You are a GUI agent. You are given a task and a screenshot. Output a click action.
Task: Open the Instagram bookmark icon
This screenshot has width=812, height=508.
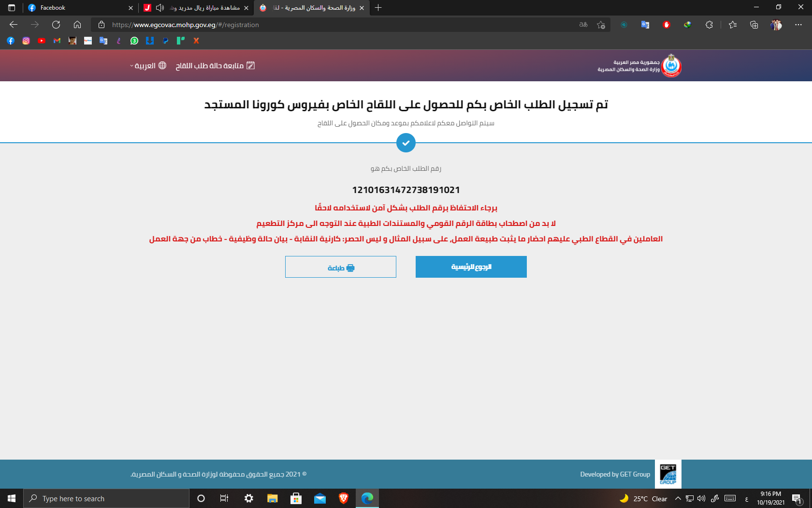(26, 41)
